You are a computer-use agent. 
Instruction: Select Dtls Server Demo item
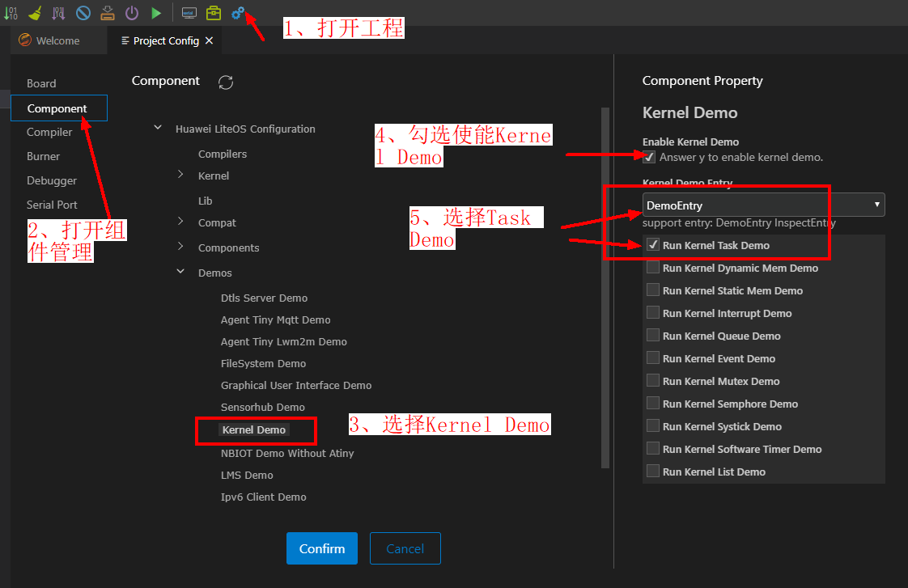(264, 298)
